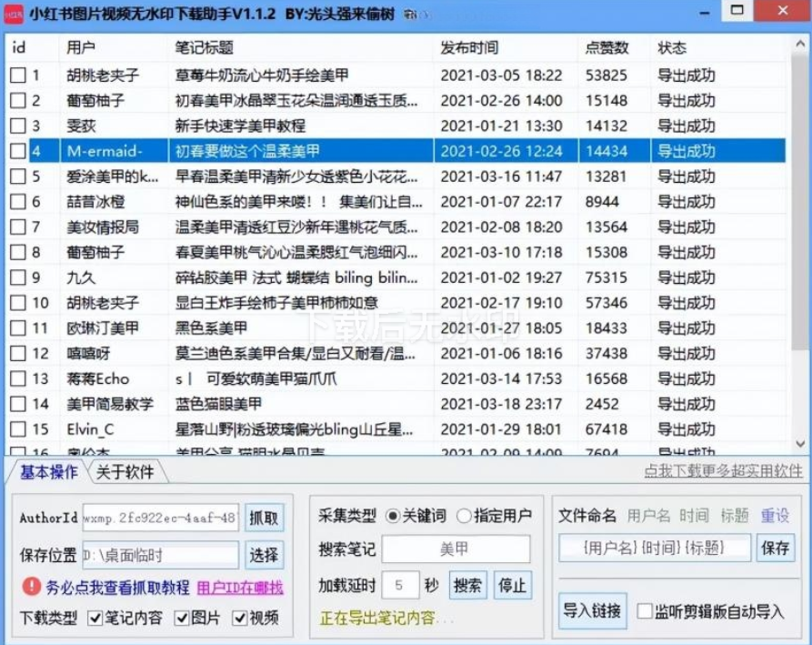Click the list scrollbar up arrow
Screen dimensions: 812x645
pyautogui.click(x=800, y=45)
